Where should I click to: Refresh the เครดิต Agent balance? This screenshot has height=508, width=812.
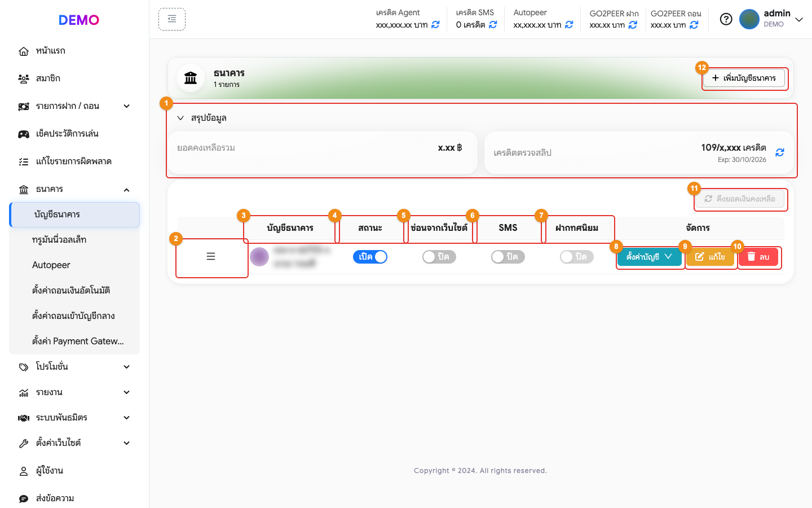tap(435, 25)
